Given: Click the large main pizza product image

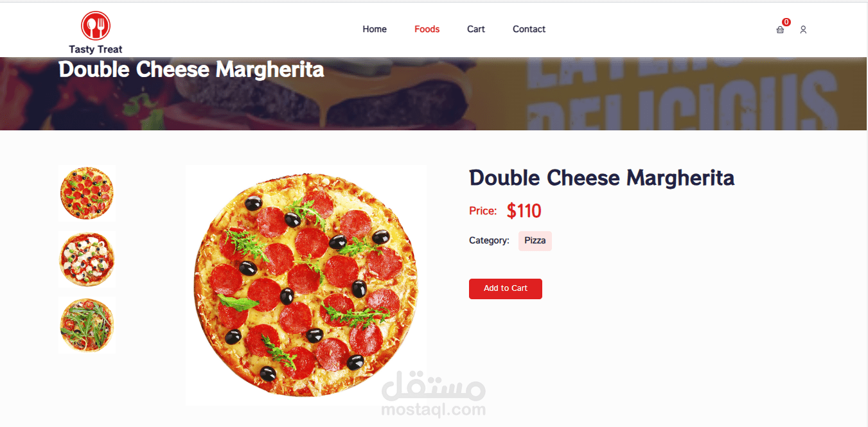Looking at the screenshot, I should click(x=306, y=285).
